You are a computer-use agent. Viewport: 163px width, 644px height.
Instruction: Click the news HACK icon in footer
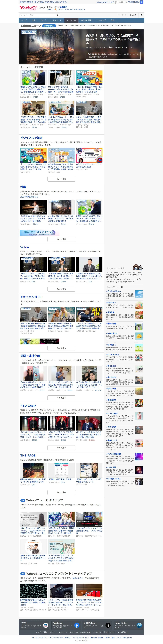(x=139, y=625)
